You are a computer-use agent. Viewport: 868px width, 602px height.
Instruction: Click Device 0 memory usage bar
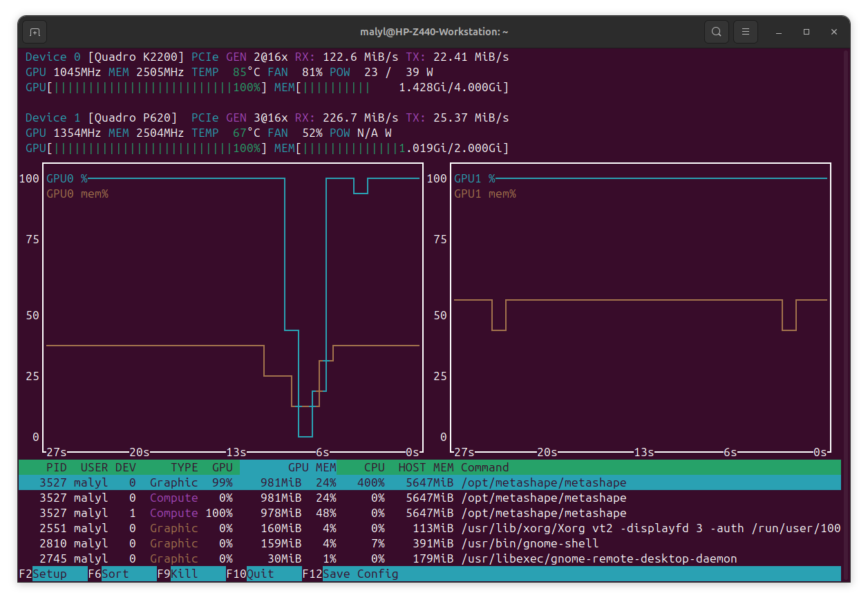tap(392, 87)
